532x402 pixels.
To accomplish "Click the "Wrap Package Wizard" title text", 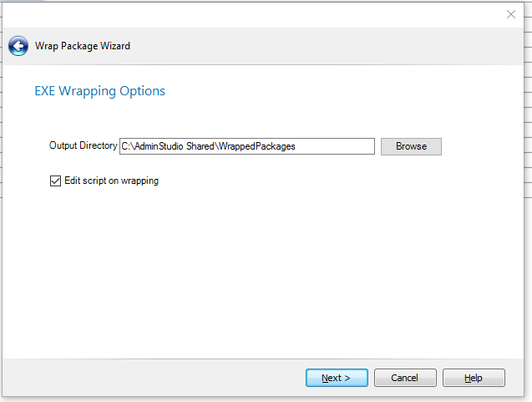I will pos(82,46).
